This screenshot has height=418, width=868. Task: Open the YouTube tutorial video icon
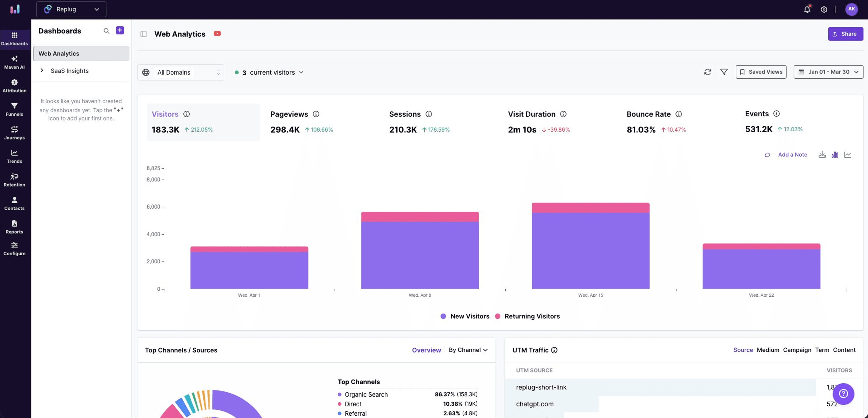(217, 34)
